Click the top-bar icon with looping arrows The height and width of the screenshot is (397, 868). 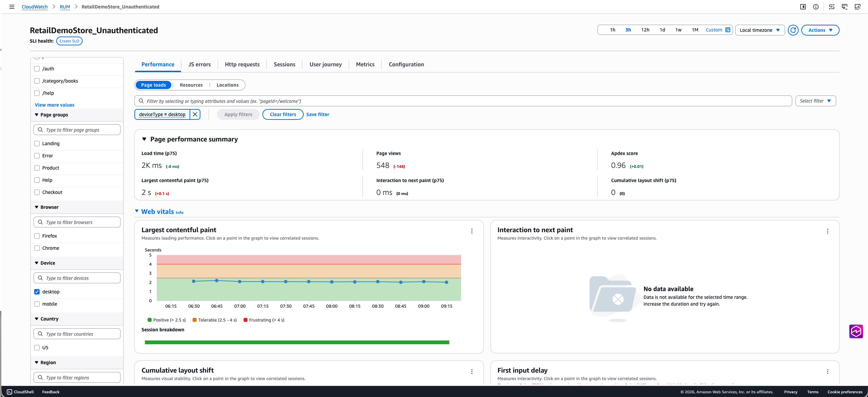(831, 7)
